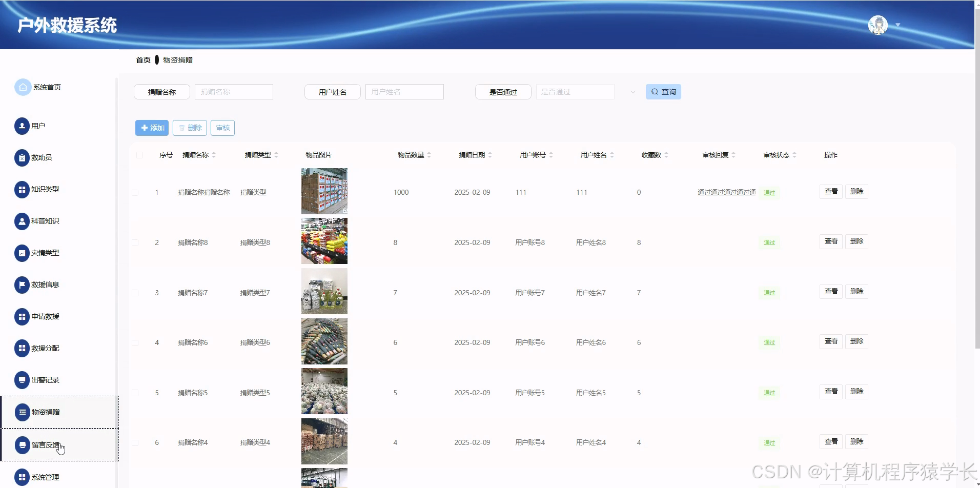Click 删除 for row 1 (1000 items)

pos(856,192)
